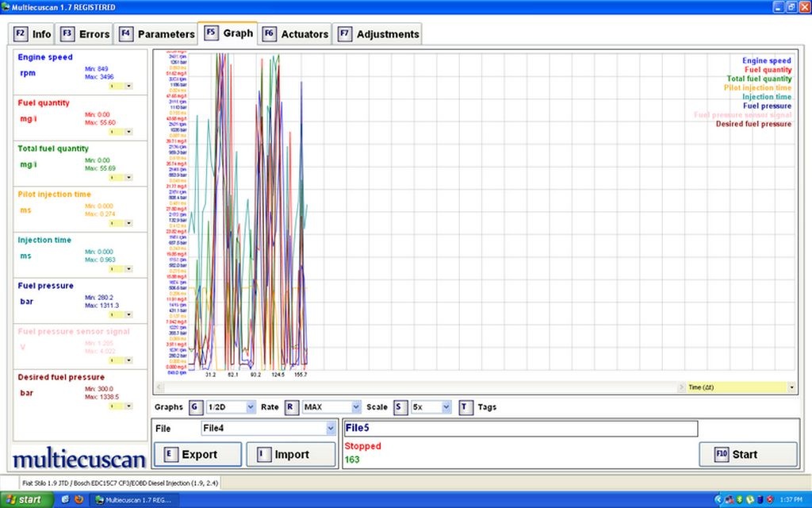Open the Errors tab
The image size is (812, 508).
[x=85, y=34]
